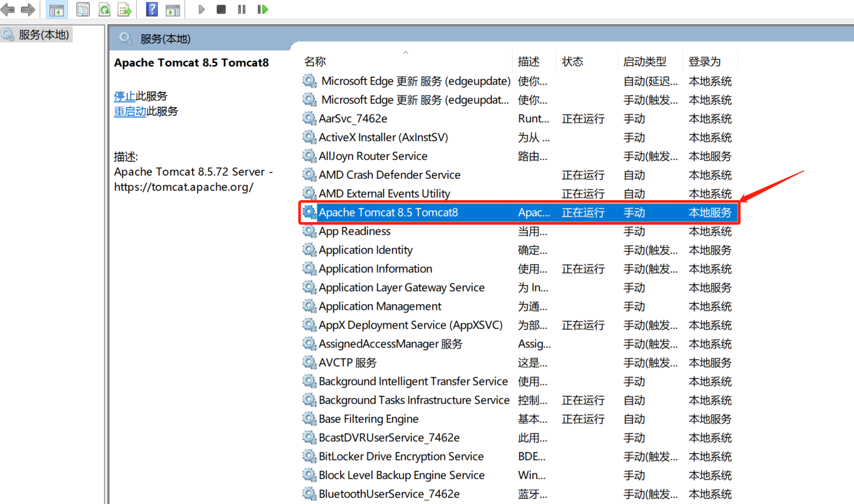This screenshot has height=504, width=854.
Task: Select BcastDVRUserService_7462e service
Action: (x=389, y=438)
